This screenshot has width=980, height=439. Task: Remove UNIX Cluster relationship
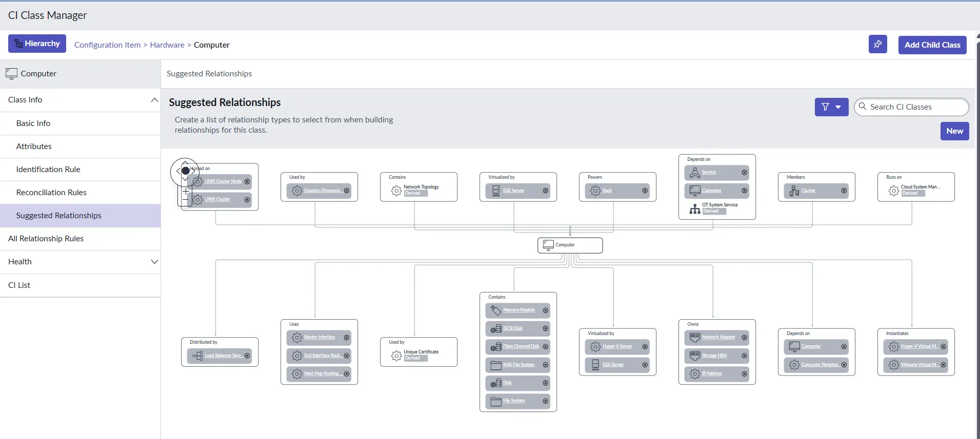[x=247, y=200]
